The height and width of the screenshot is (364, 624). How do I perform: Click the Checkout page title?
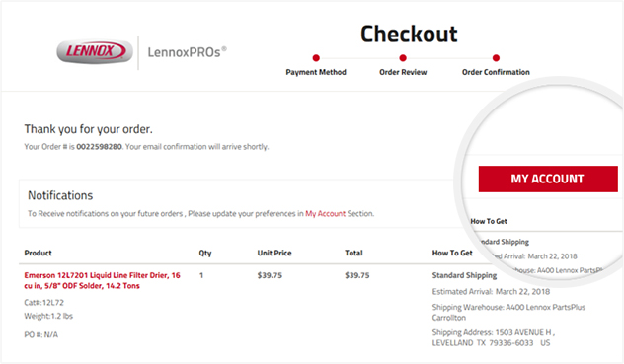coord(409,34)
